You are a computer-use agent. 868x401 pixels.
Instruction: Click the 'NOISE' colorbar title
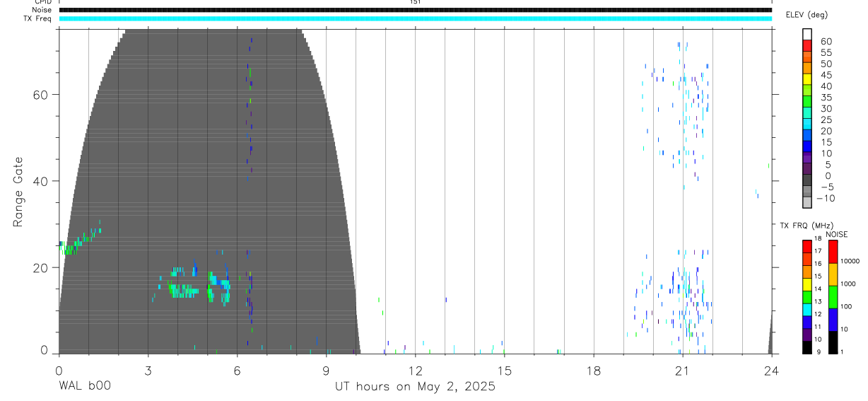(836, 234)
